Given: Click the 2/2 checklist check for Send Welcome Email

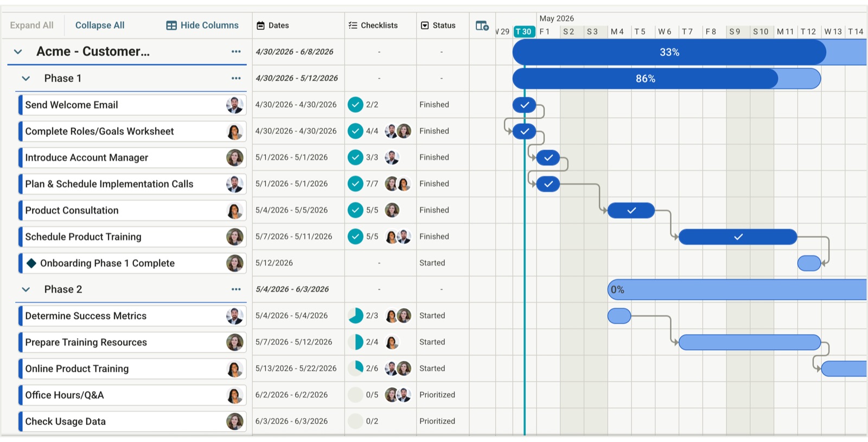Looking at the screenshot, I should click(x=355, y=104).
